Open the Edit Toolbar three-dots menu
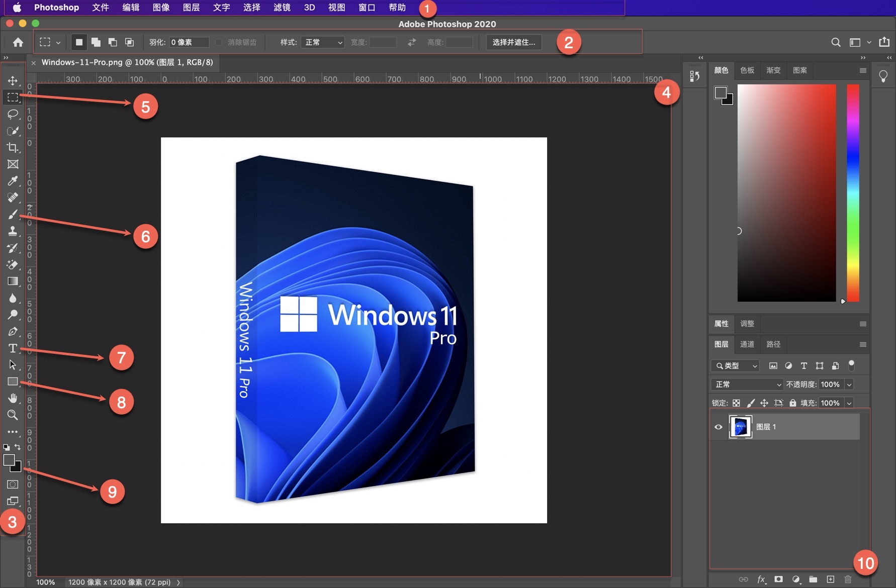This screenshot has height=588, width=896. pos(13,432)
